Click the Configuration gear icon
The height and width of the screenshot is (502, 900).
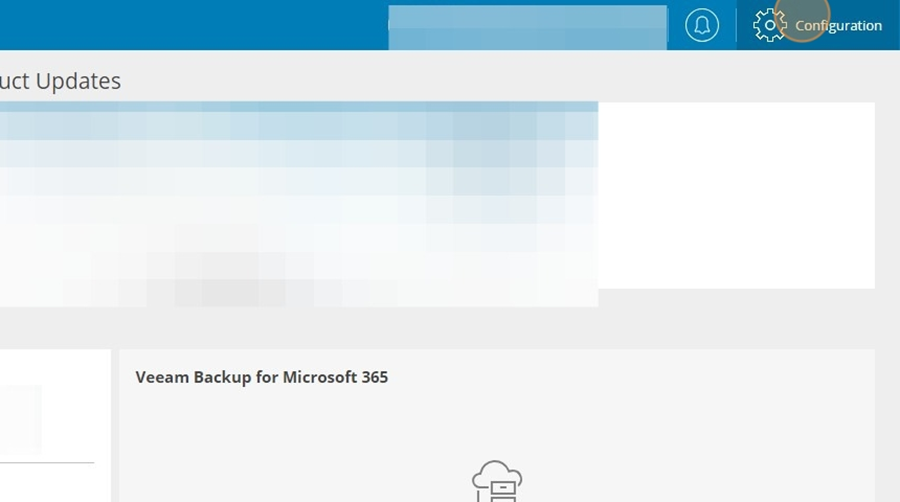coord(770,25)
